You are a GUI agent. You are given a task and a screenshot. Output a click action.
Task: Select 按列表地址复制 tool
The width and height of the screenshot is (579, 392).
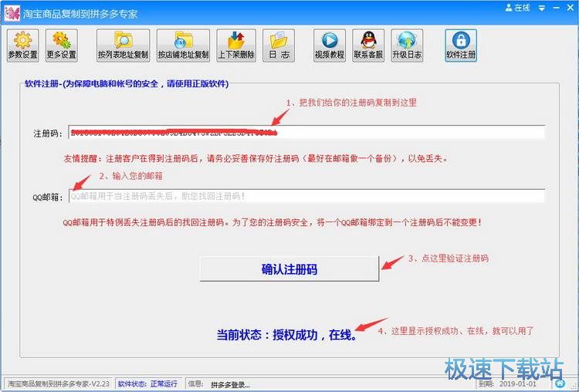click(123, 46)
